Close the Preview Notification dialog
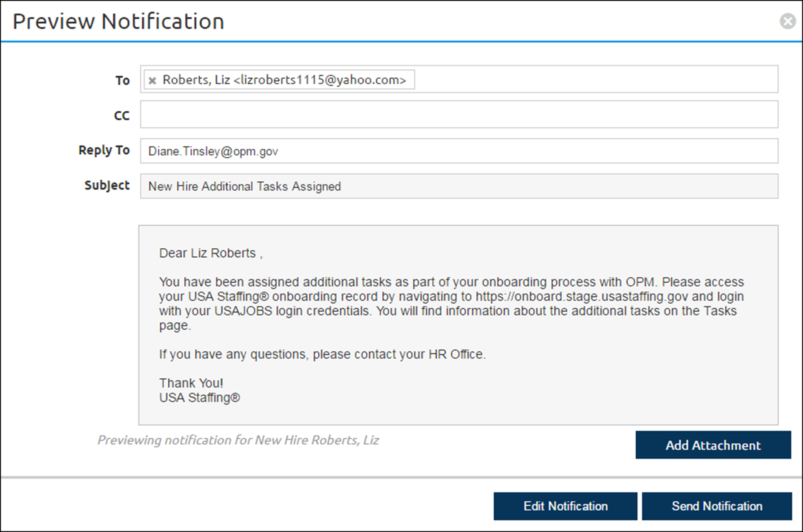 (787, 21)
